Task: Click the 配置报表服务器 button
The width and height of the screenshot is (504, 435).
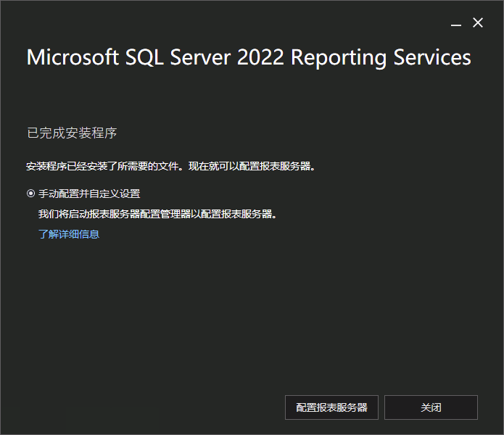Action: point(331,407)
